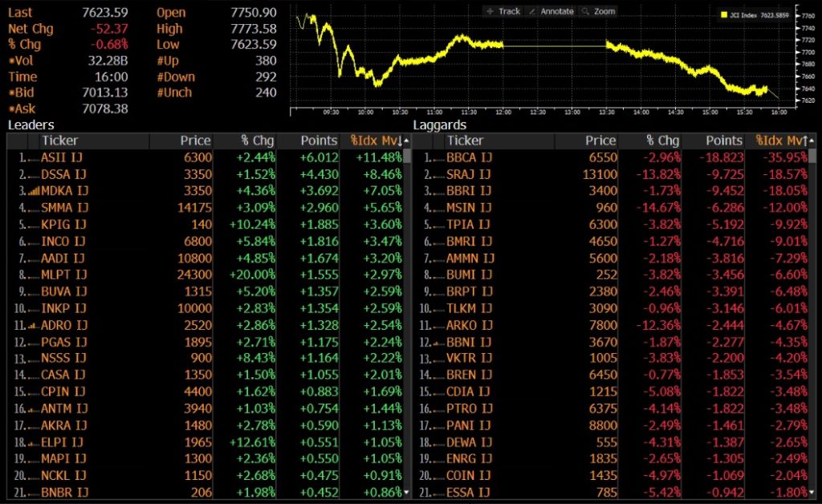The width and height of the screenshot is (822, 504).
Task: Click the mini chart icon beside ADRO IJ
Action: click(33, 326)
